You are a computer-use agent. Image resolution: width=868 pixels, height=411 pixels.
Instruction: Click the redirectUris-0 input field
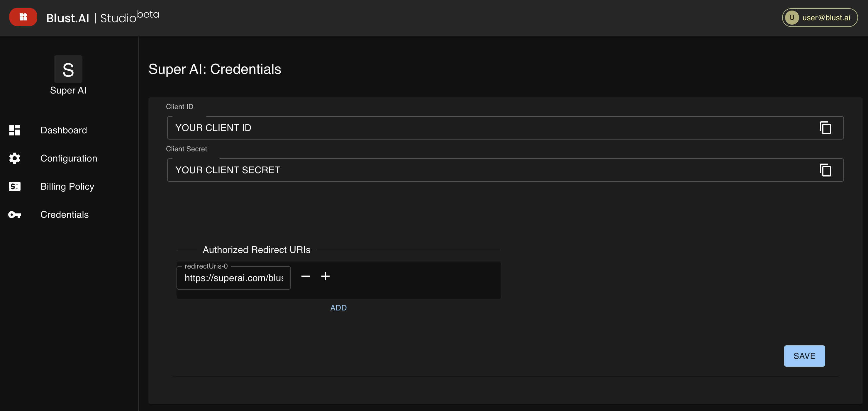(234, 278)
